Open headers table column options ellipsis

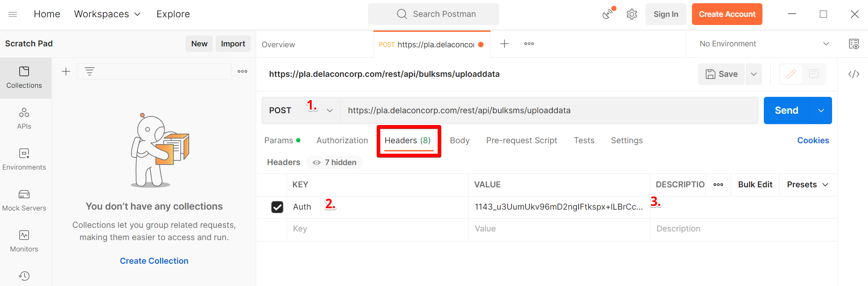click(x=718, y=185)
